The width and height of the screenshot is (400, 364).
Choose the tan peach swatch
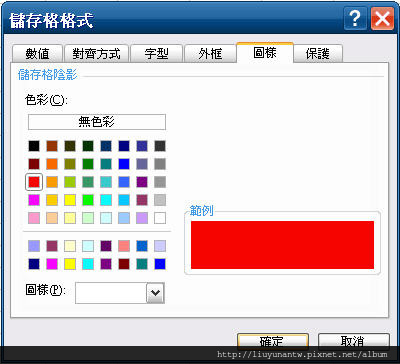(x=52, y=218)
